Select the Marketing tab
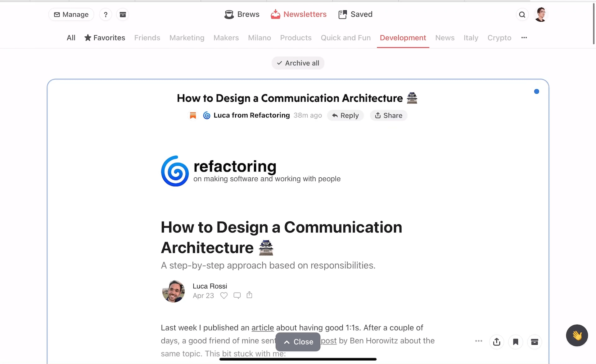 (187, 38)
